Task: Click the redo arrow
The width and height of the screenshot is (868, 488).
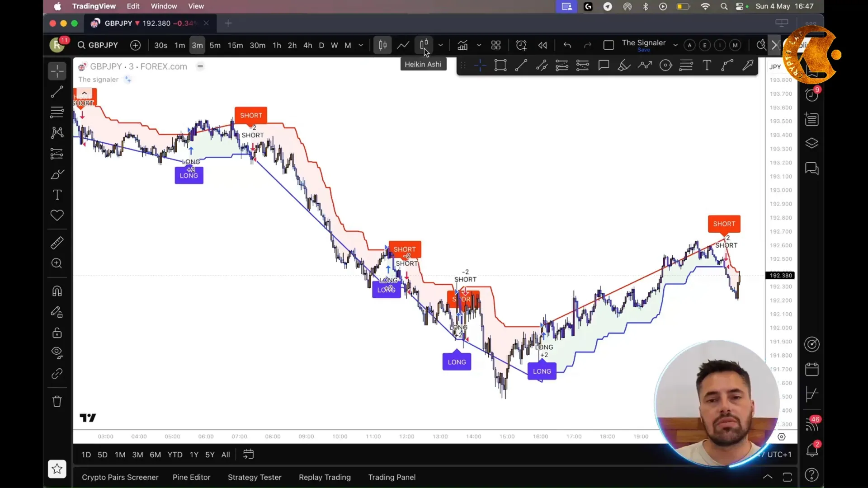Action: (588, 45)
